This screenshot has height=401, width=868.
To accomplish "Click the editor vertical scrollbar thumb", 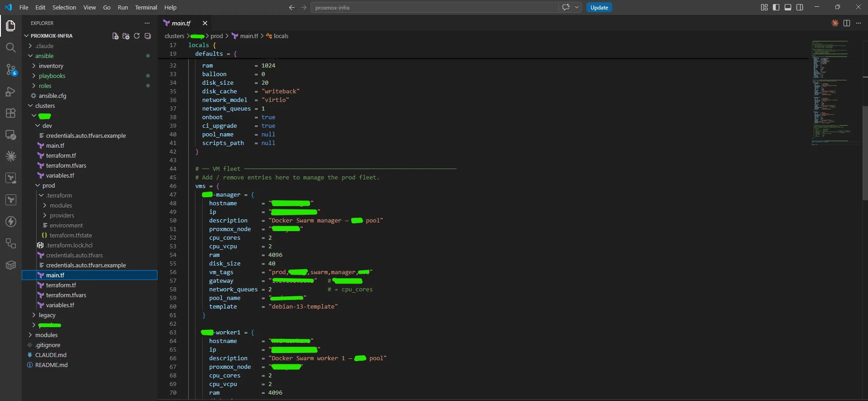I will 865,153.
